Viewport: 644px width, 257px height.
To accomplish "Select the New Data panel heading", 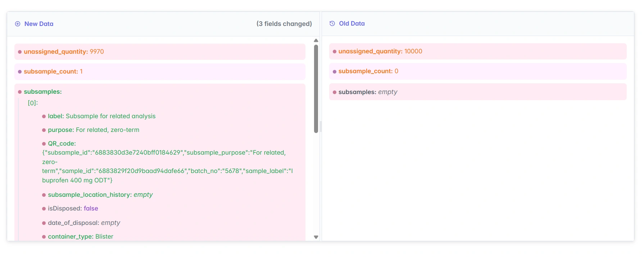I will (39, 24).
